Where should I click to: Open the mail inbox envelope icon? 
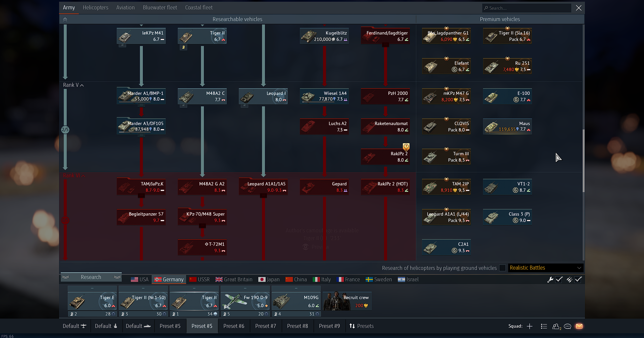pos(579,326)
